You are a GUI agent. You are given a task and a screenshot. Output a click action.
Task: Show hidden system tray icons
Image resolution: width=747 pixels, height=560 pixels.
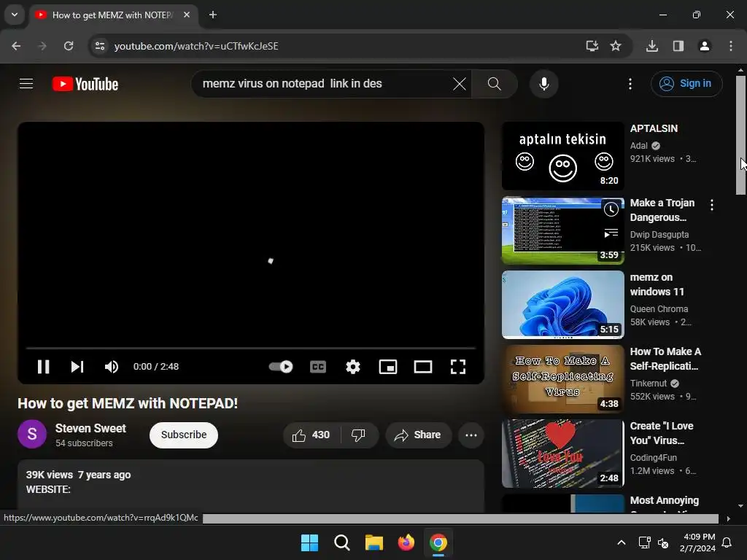[x=622, y=542]
